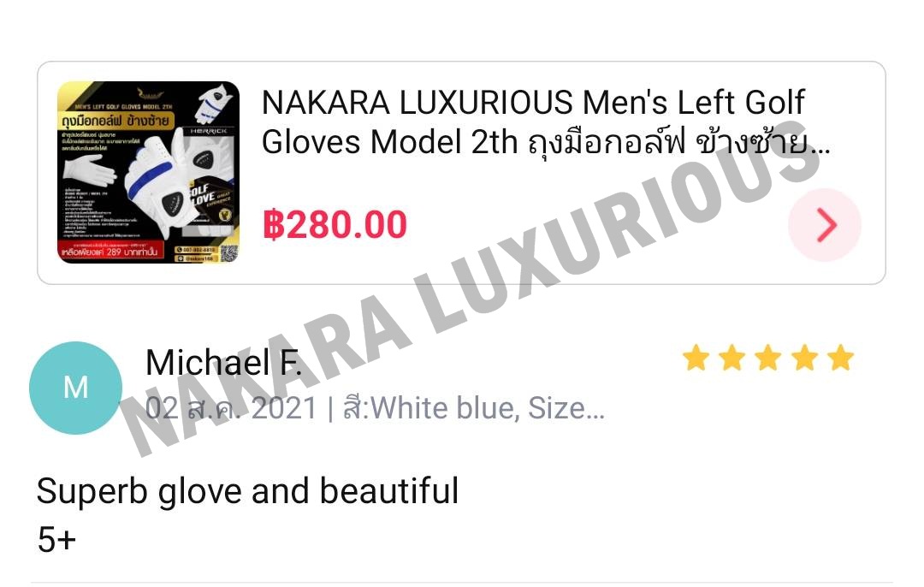Screen dimensions: 924x587
Task: Select the fifth rating star
Action: coord(840,358)
